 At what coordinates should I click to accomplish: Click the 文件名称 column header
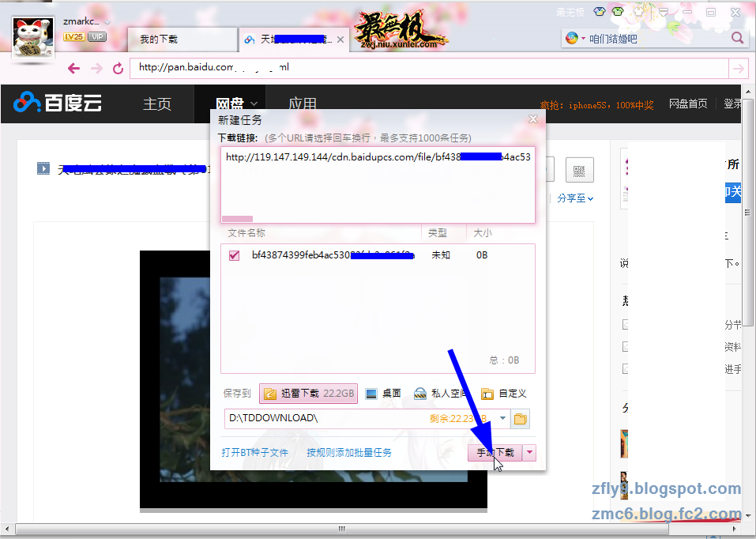coord(246,233)
